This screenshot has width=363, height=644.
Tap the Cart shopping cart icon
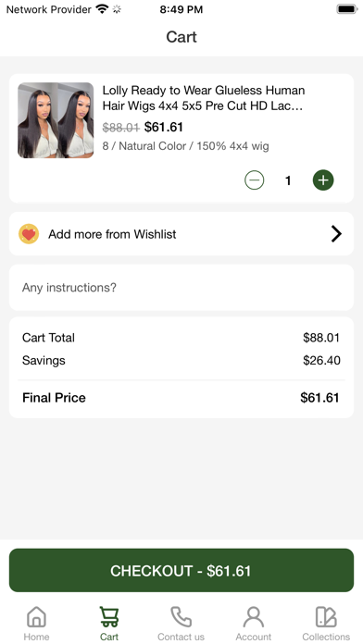[109, 617]
